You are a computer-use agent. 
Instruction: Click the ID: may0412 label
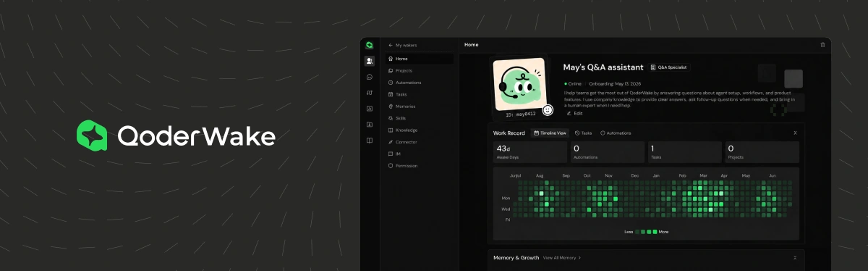click(521, 114)
